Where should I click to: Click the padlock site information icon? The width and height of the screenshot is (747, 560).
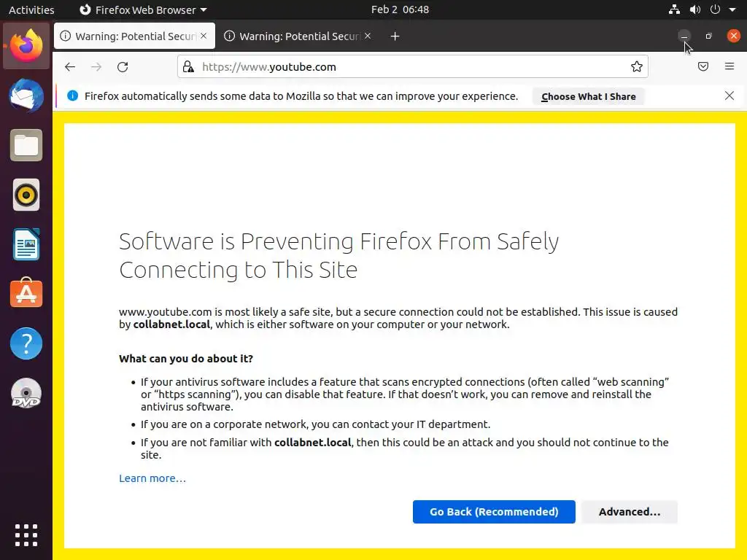(188, 67)
